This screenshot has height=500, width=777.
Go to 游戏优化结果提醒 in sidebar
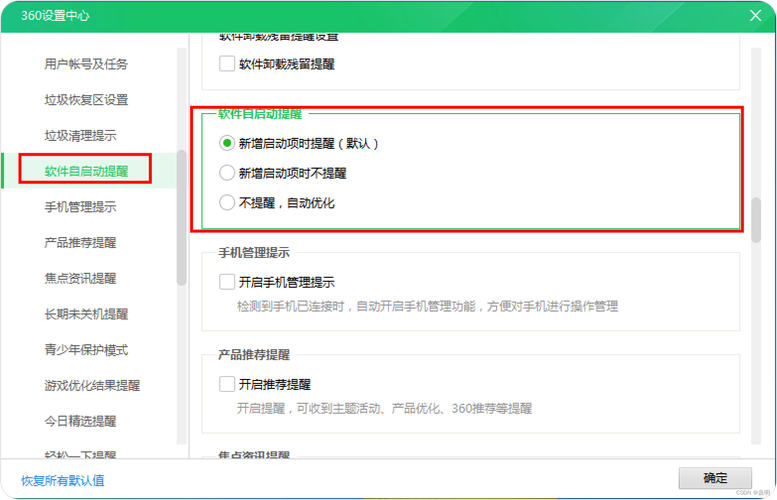point(92,386)
